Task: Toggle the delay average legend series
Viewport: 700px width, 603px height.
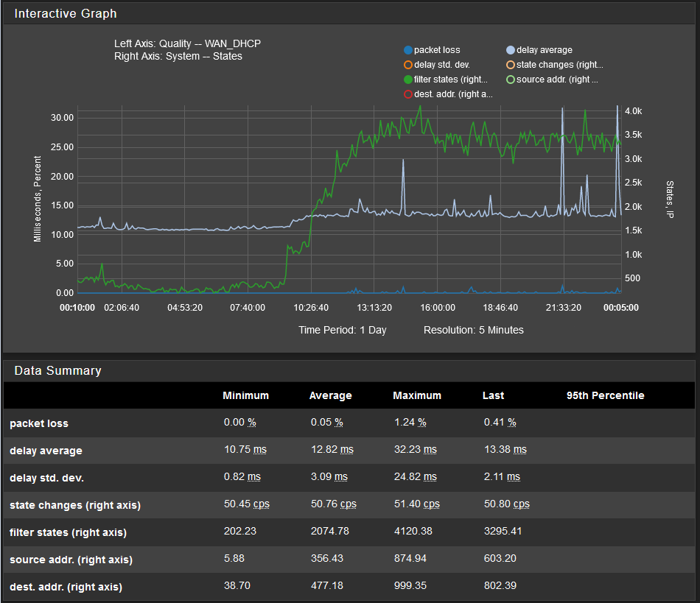Action: 539,50
